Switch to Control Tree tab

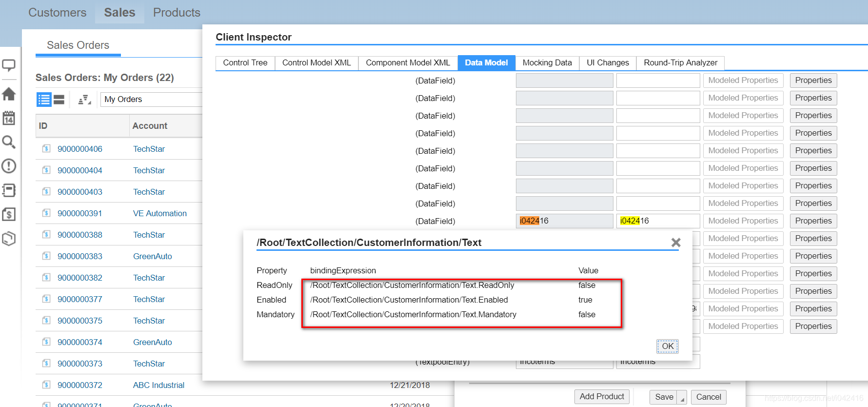245,63
